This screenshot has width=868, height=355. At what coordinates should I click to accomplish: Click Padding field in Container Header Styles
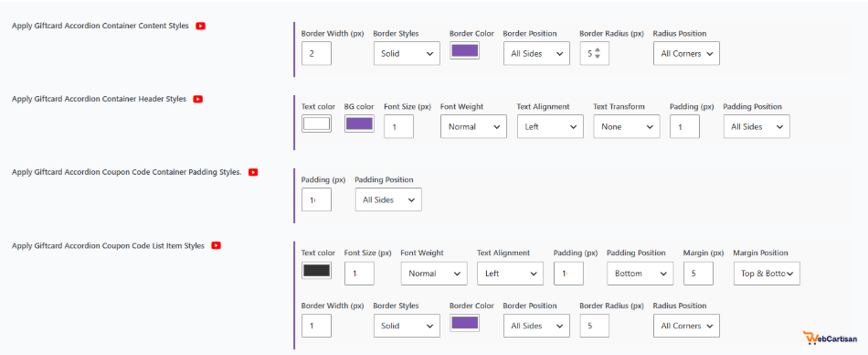[684, 126]
